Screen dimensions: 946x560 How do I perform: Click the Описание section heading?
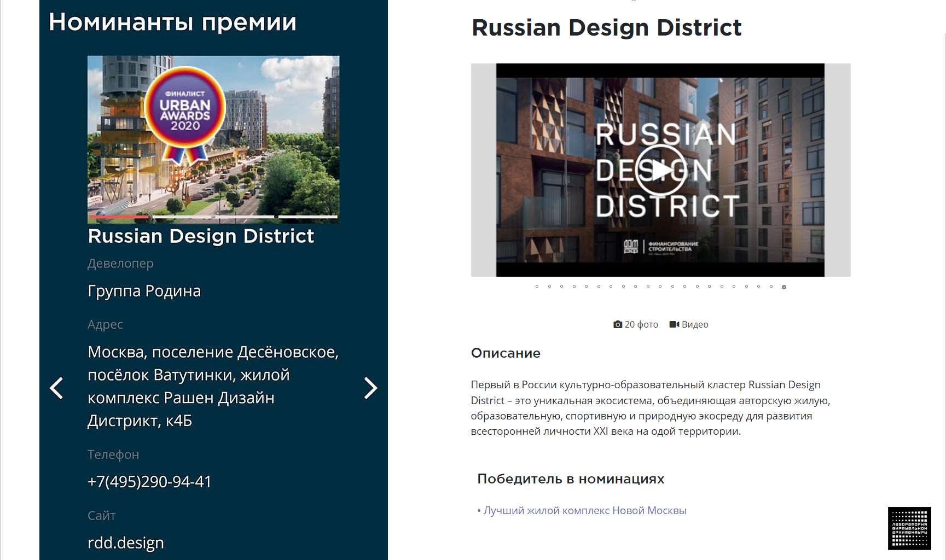click(x=506, y=353)
